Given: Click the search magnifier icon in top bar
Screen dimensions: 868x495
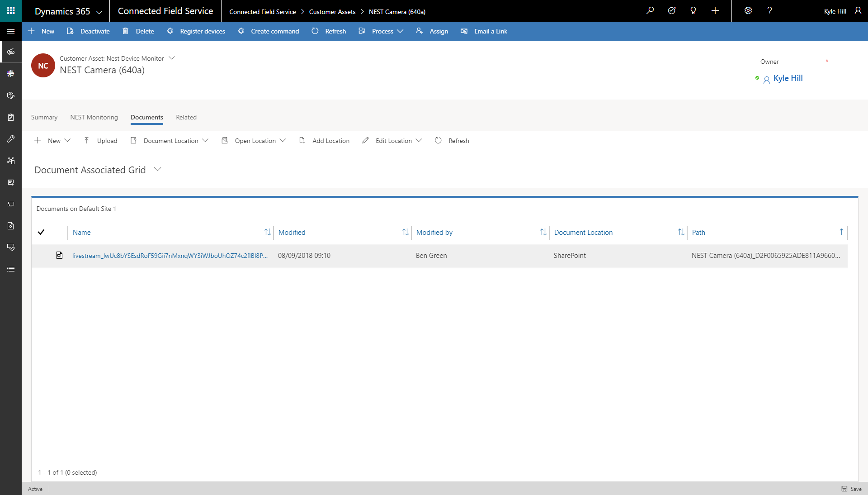Looking at the screenshot, I should click(x=650, y=11).
